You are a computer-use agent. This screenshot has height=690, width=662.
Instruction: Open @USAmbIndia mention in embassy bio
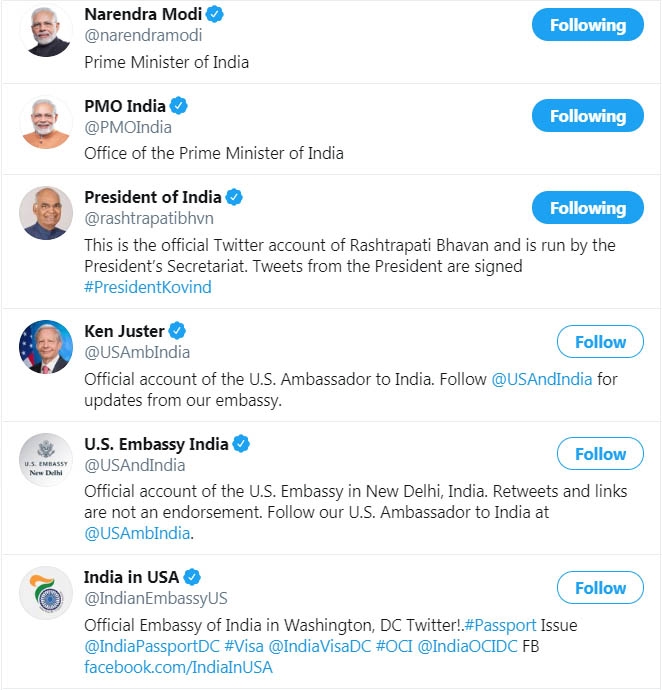pos(137,533)
